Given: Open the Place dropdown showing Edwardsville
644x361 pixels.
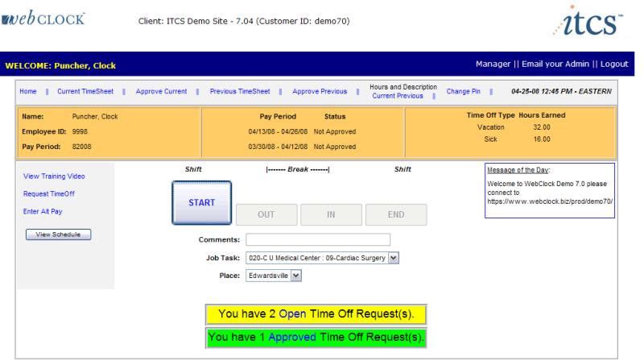Looking at the screenshot, I should coord(274,276).
